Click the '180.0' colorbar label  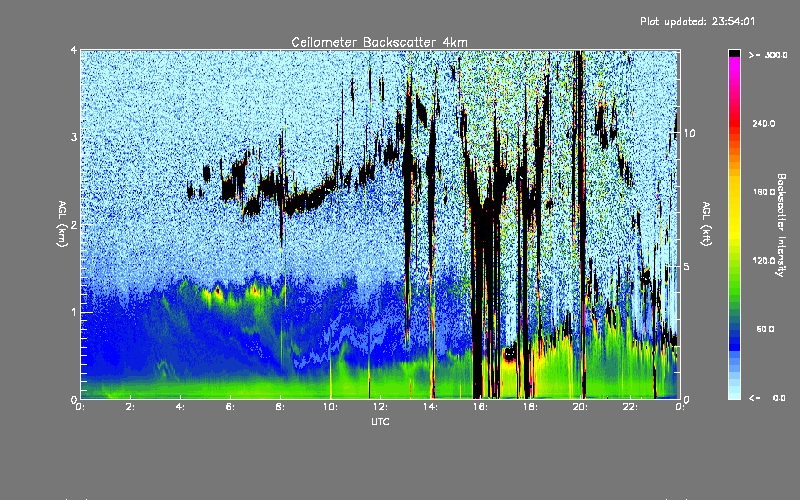(764, 192)
